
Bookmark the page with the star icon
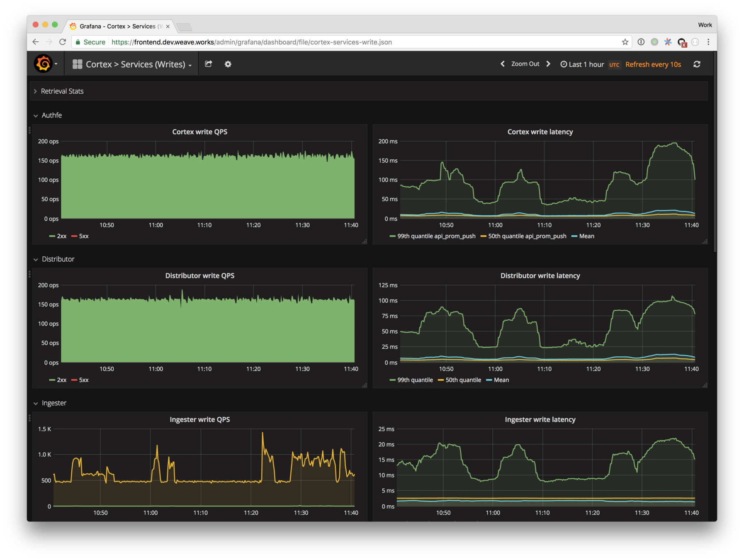(x=625, y=42)
